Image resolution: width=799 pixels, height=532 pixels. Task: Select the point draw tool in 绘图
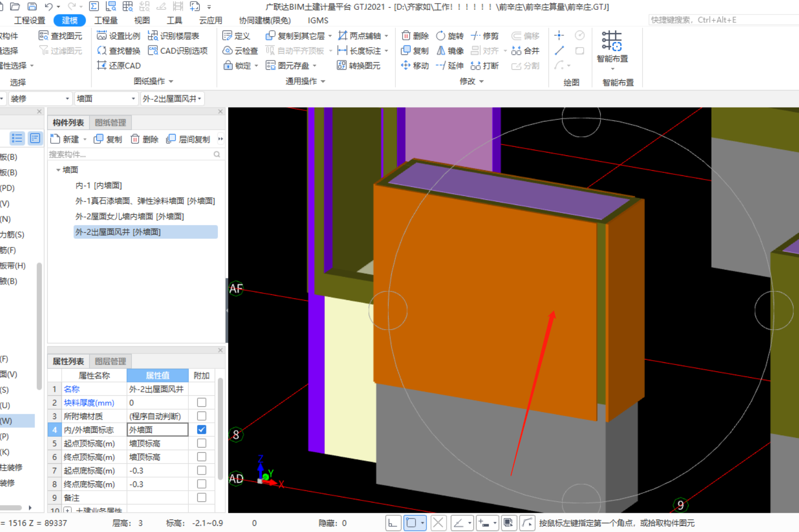(x=559, y=36)
